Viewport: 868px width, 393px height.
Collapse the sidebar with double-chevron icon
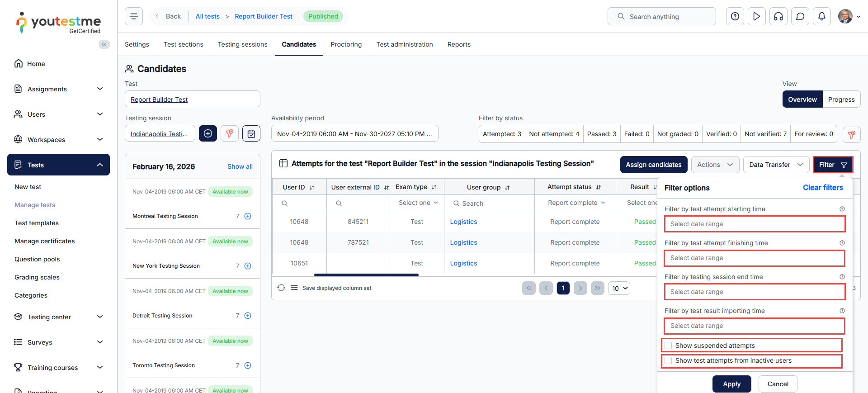point(104,44)
